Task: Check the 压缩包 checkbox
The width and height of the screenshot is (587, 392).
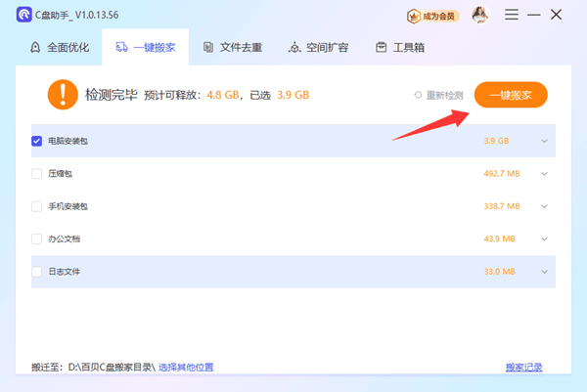Action: coord(37,174)
